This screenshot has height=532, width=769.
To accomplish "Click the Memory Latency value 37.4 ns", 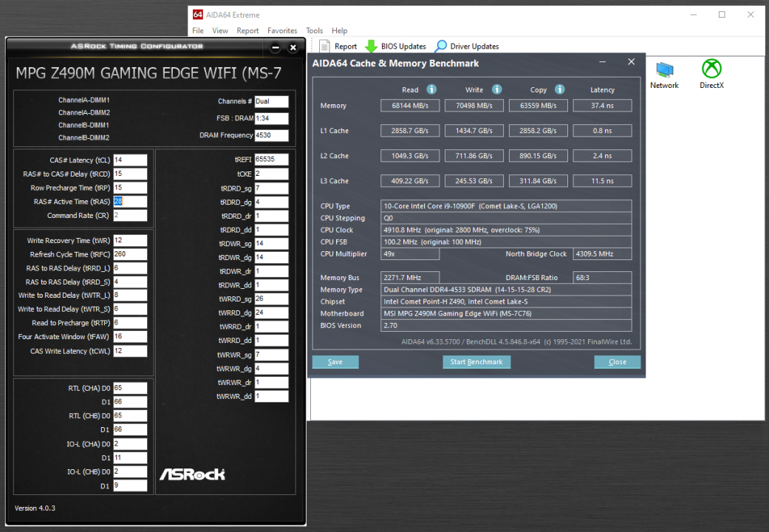I will click(x=602, y=106).
